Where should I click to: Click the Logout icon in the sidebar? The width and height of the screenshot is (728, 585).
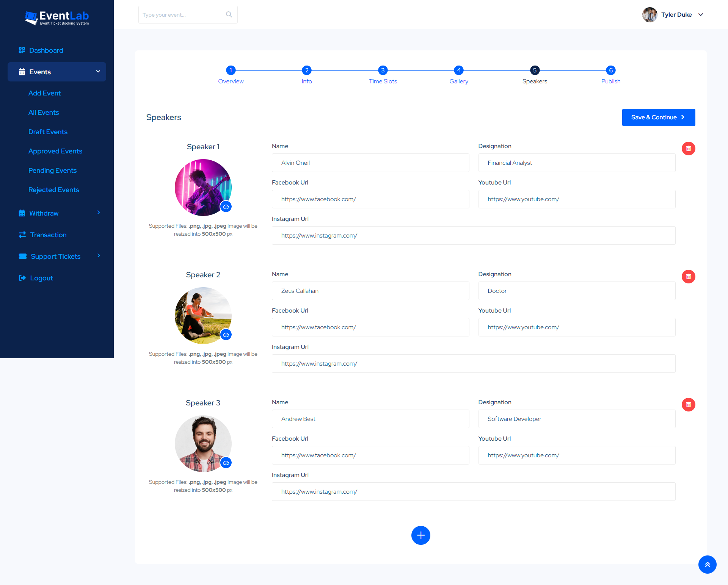point(22,278)
